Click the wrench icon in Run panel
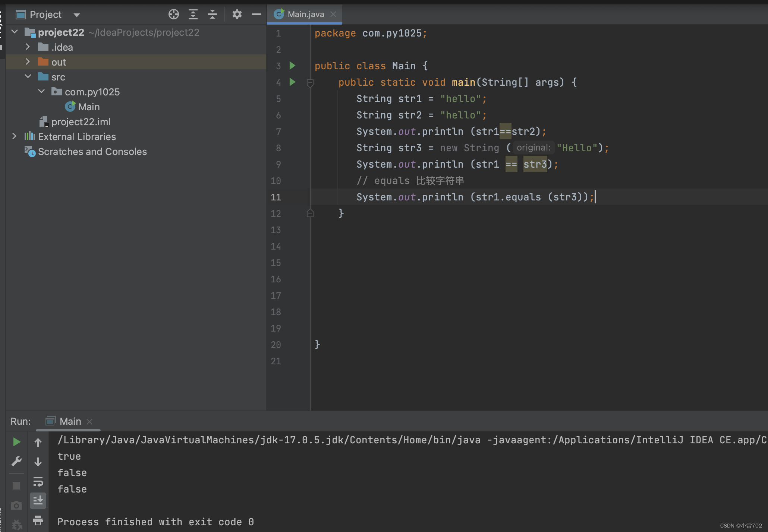Screen dimensions: 768x532 (16, 462)
